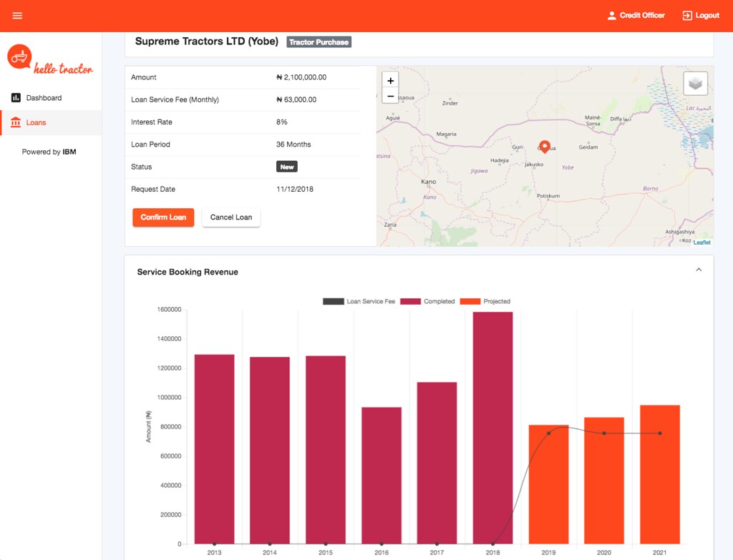Image resolution: width=733 pixels, height=560 pixels.
Task: Collapse the Service Booking Revenue panel
Action: pos(699,270)
